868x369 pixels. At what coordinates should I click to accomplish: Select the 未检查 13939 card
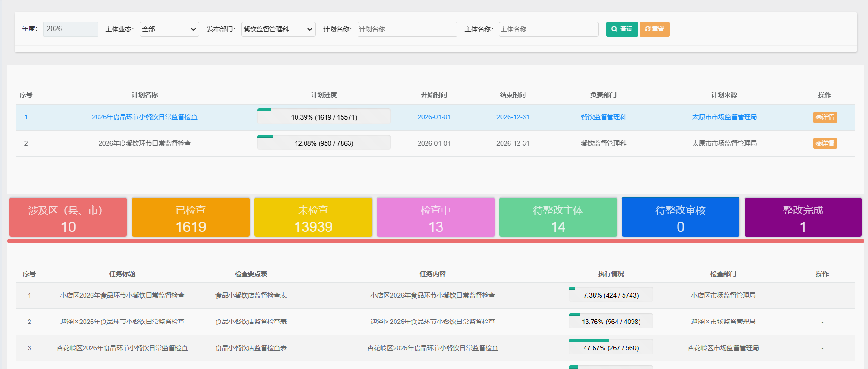313,217
